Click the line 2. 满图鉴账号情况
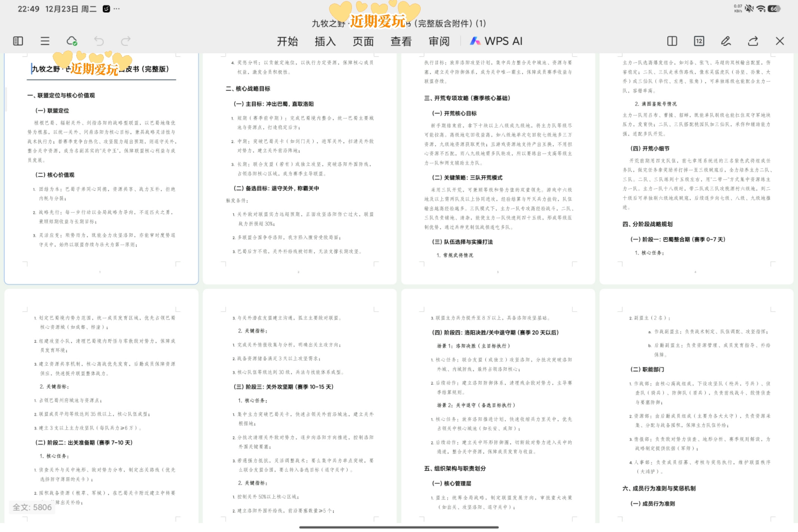798x532 pixels. pyautogui.click(x=655, y=104)
